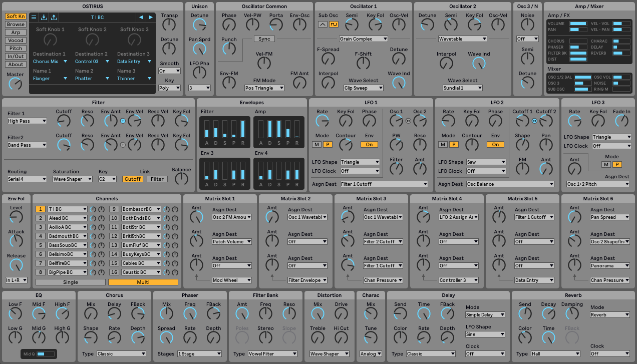
Task: Select channel 9 number button
Action: pyautogui.click(x=114, y=209)
